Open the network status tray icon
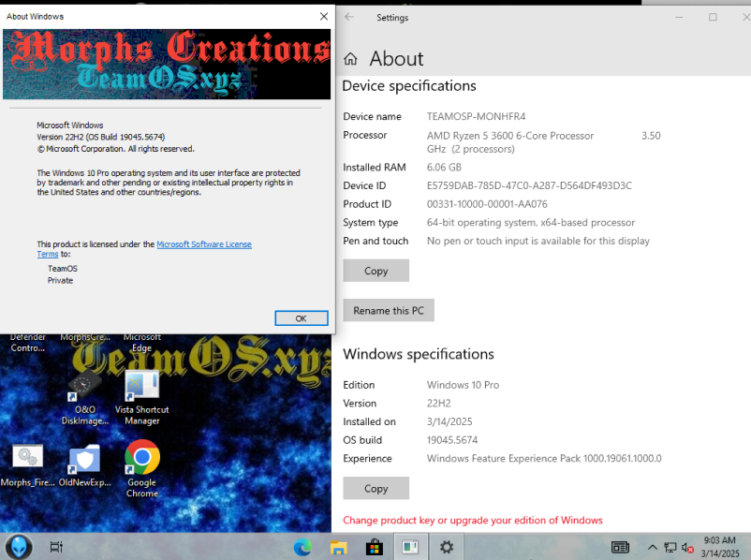 (x=670, y=547)
